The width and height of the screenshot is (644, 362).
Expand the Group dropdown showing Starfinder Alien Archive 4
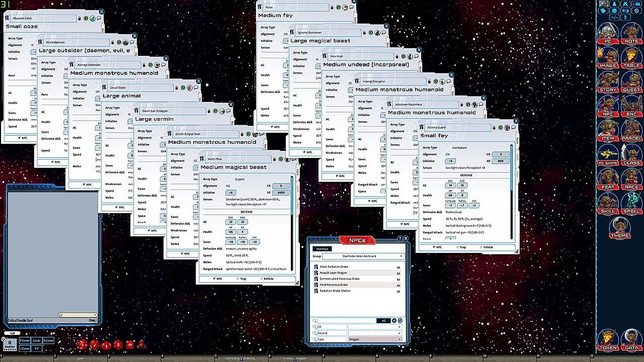(x=366, y=256)
